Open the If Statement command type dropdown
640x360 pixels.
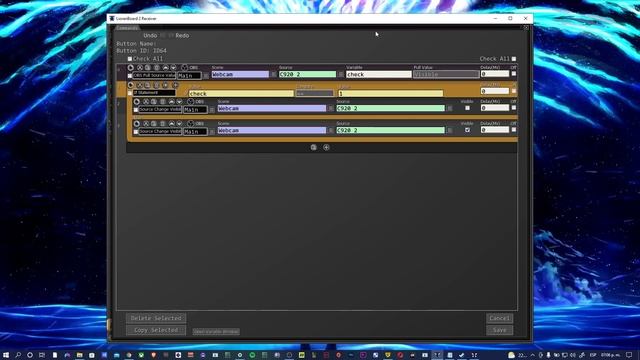pos(154,93)
